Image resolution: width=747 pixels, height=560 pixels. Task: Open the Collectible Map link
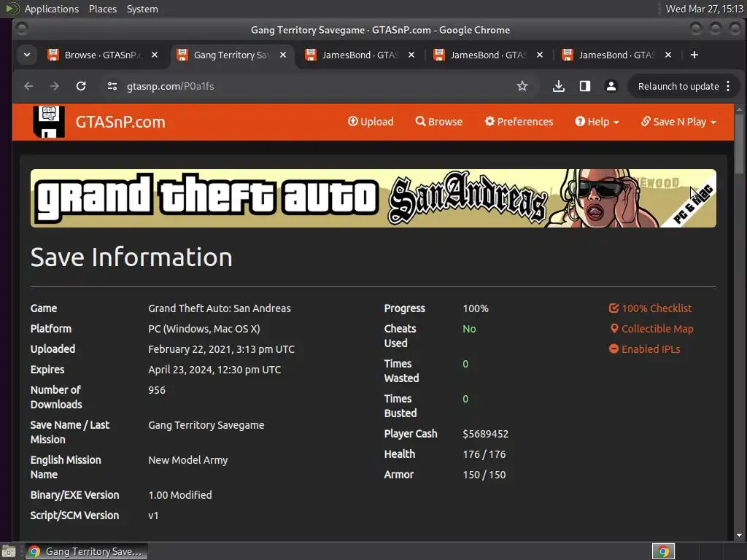[651, 329]
